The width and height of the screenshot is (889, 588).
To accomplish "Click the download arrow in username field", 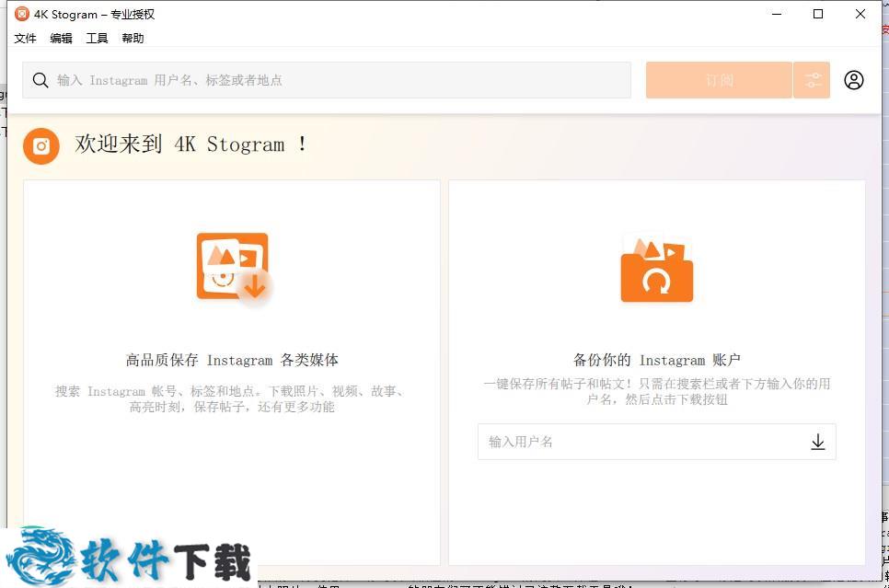I will [817, 442].
